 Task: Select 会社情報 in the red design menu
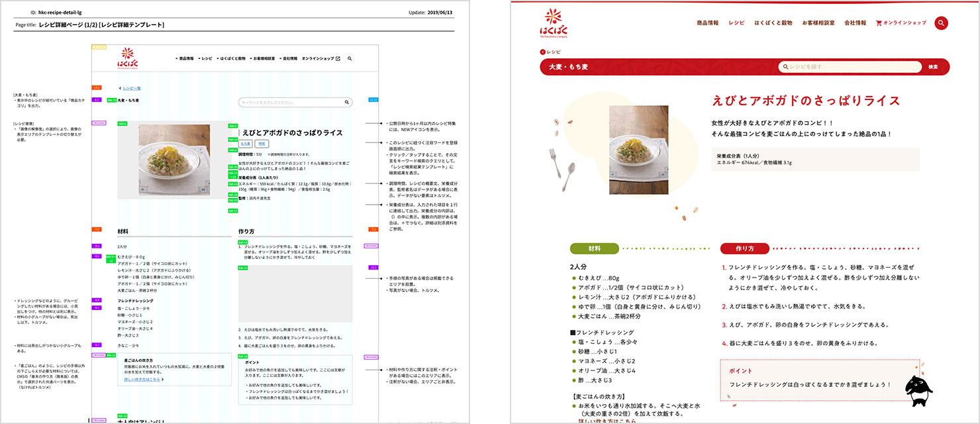pos(855,23)
